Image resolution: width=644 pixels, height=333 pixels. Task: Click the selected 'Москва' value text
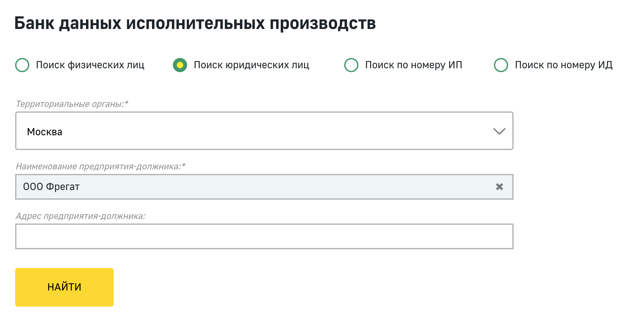[45, 132]
